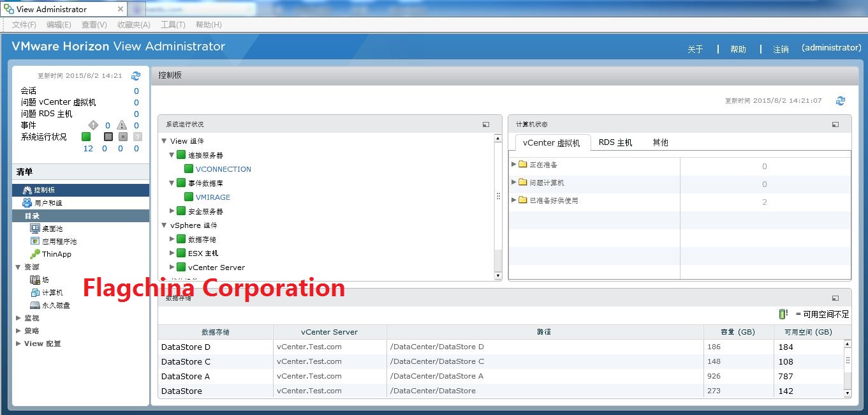Image resolution: width=868 pixels, height=415 pixels.
Task: Sort by the 可用空间 (GB) column header
Action: pos(808,332)
